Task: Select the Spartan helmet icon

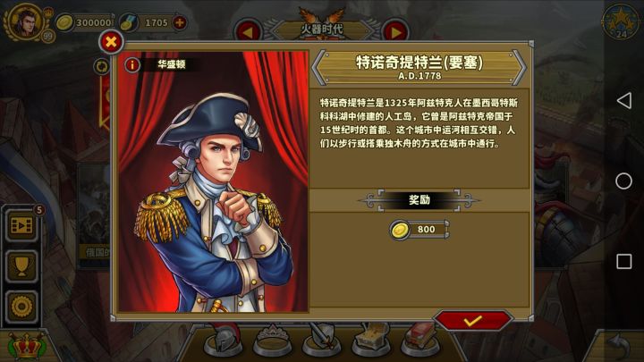Action: click(x=224, y=340)
